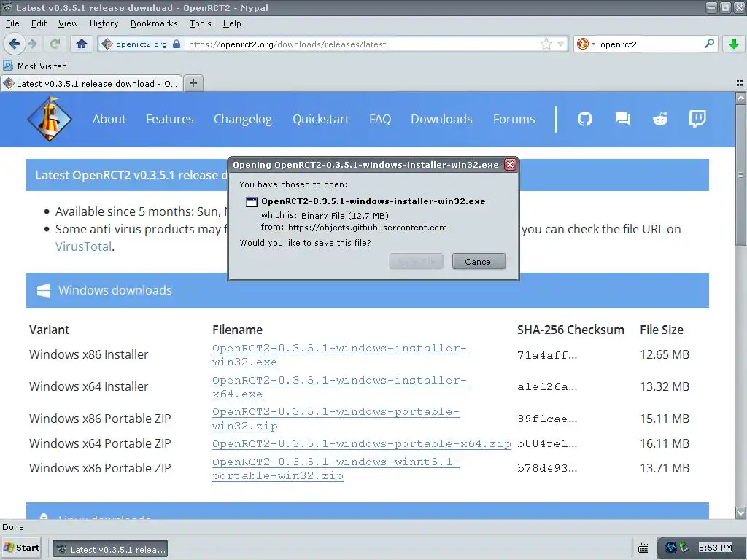Go back using the back arrow button
Screen dimensions: 747x560
coord(14,44)
